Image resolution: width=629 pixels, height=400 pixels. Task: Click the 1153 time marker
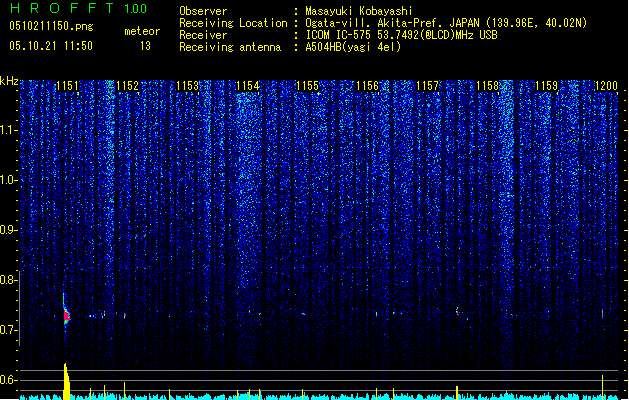tap(187, 86)
